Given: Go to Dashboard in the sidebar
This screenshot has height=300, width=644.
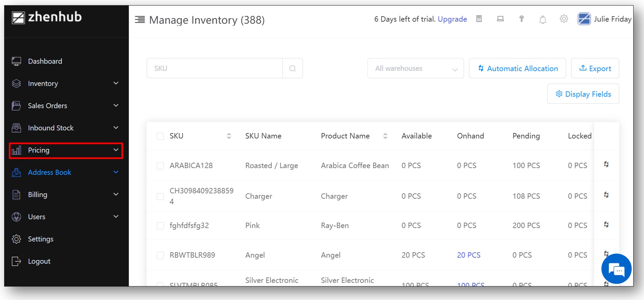Looking at the screenshot, I should coord(45,61).
